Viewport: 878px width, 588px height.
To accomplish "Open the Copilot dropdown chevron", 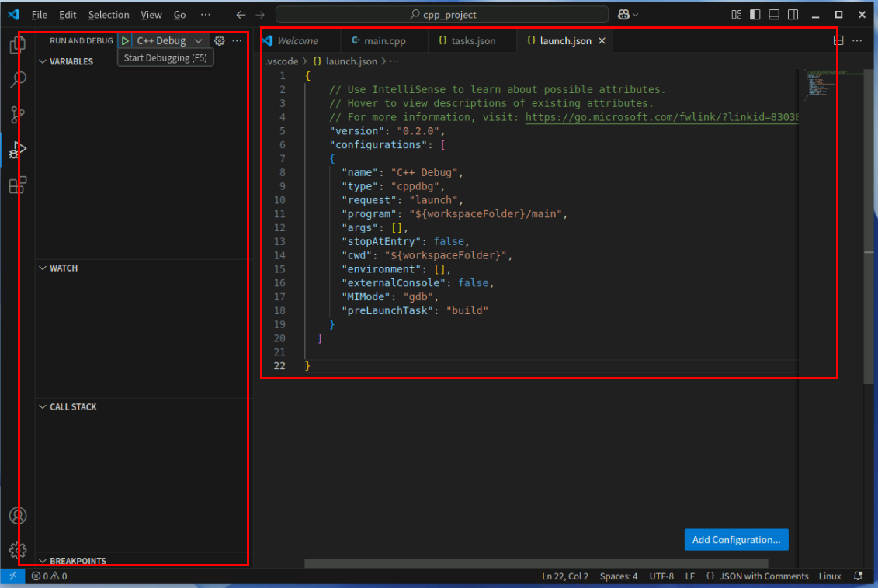I will 636,15.
